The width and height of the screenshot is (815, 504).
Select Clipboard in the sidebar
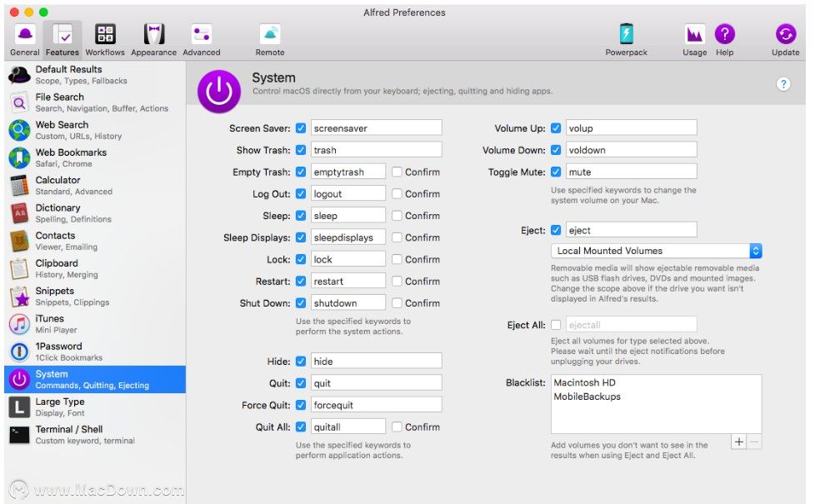(x=95, y=268)
